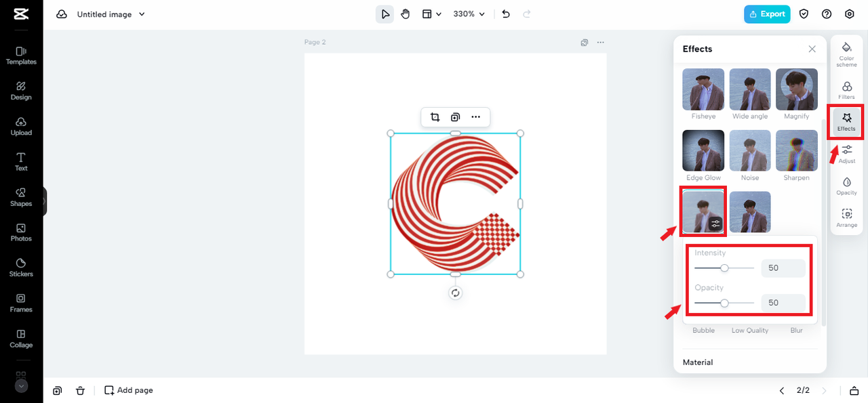This screenshot has width=868, height=403.
Task: Apply the Sharpen effect
Action: (797, 150)
